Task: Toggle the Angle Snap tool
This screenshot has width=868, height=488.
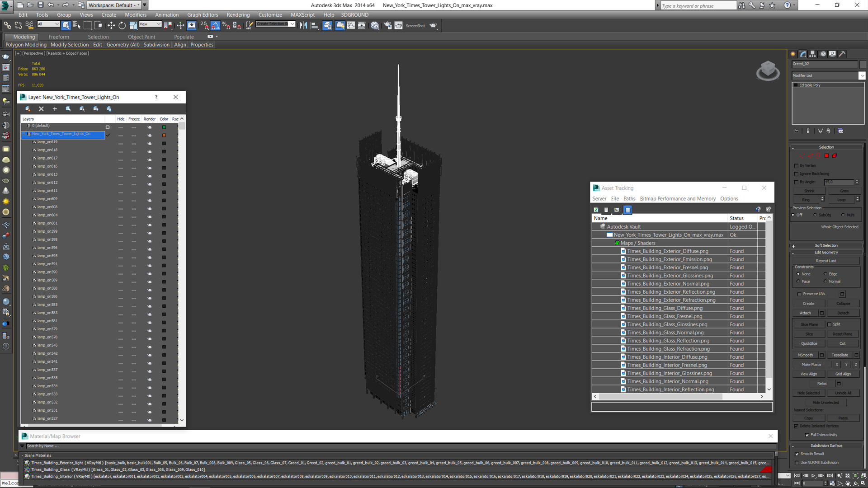Action: [215, 25]
